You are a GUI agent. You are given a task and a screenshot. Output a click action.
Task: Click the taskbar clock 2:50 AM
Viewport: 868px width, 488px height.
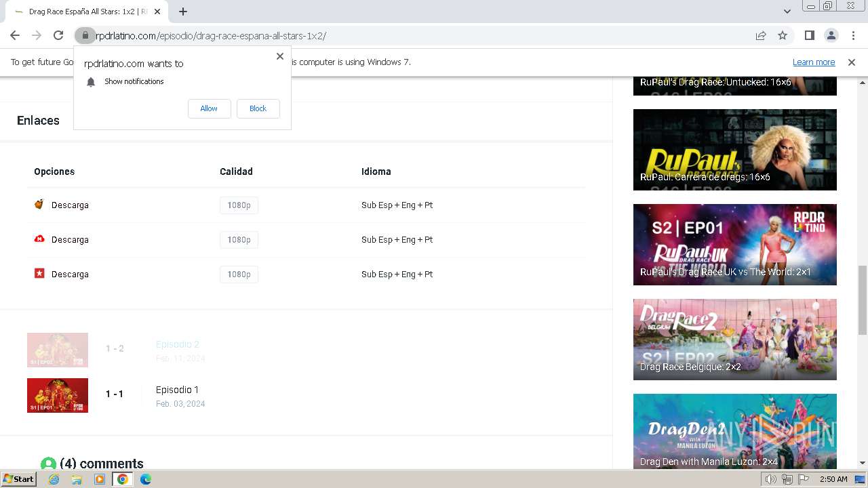pos(833,479)
